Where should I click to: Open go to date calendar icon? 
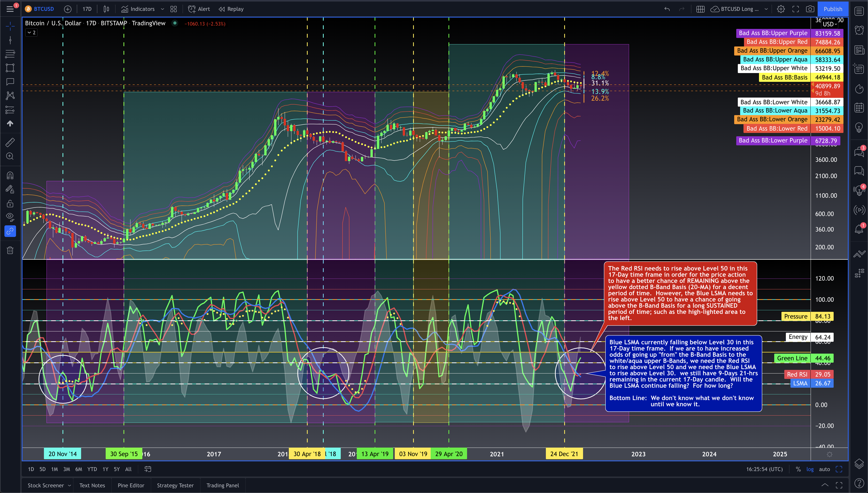tap(148, 469)
